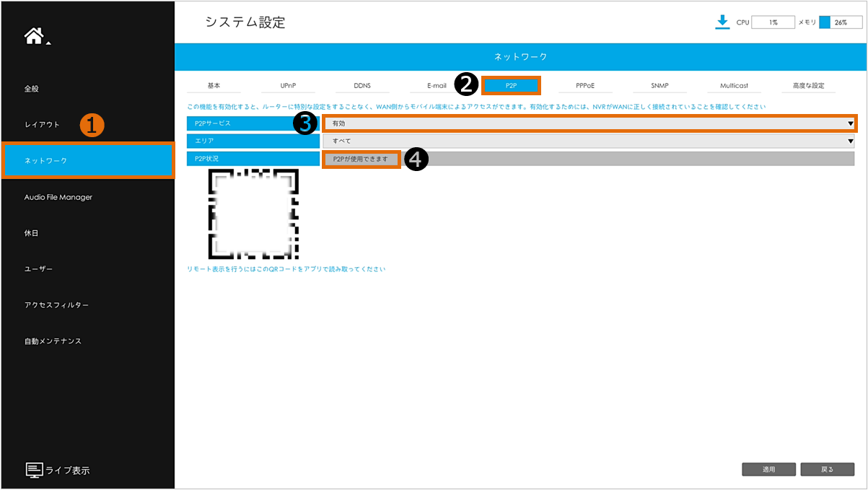Open the 高度な設定 tab
868x490 pixels.
[x=808, y=86]
